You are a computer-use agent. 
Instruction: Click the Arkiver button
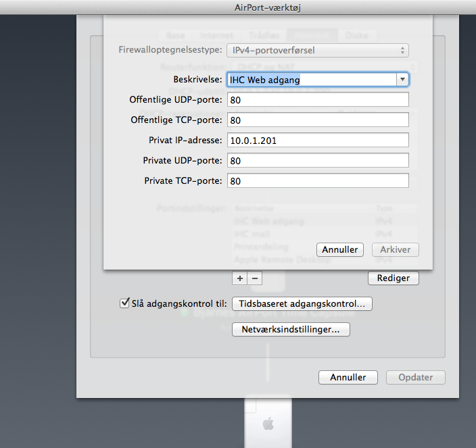pos(396,249)
